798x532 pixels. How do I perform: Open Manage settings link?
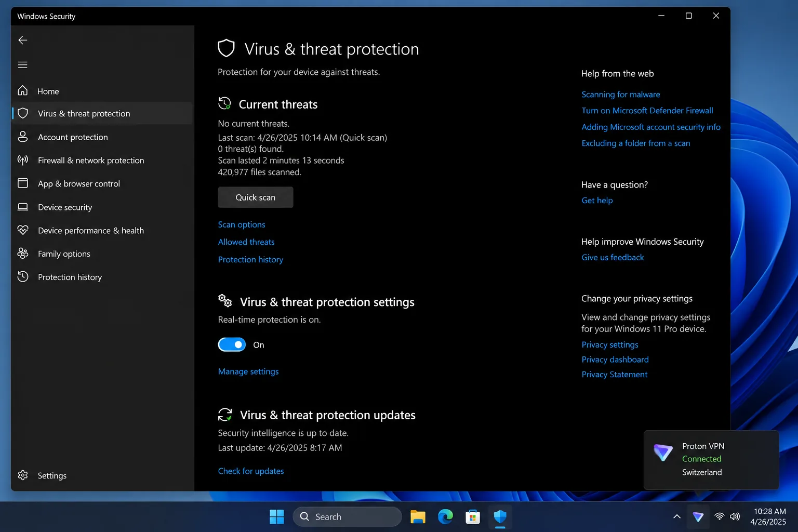(248, 371)
